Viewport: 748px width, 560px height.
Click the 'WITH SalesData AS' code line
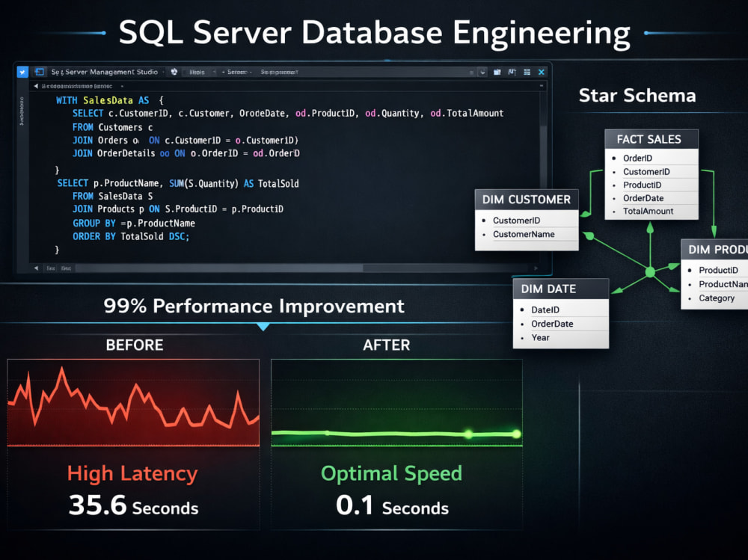110,101
